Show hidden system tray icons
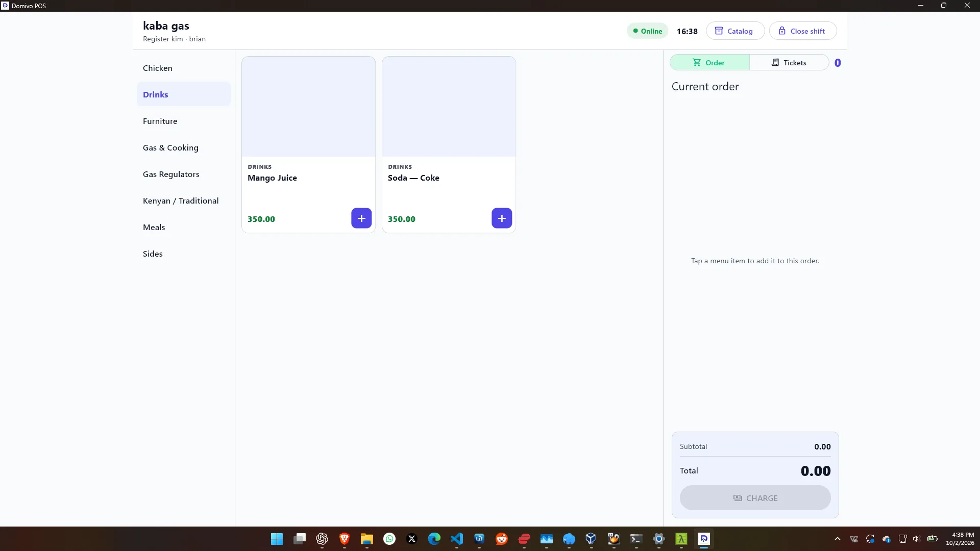Viewport: 980px width, 551px height. [838, 539]
